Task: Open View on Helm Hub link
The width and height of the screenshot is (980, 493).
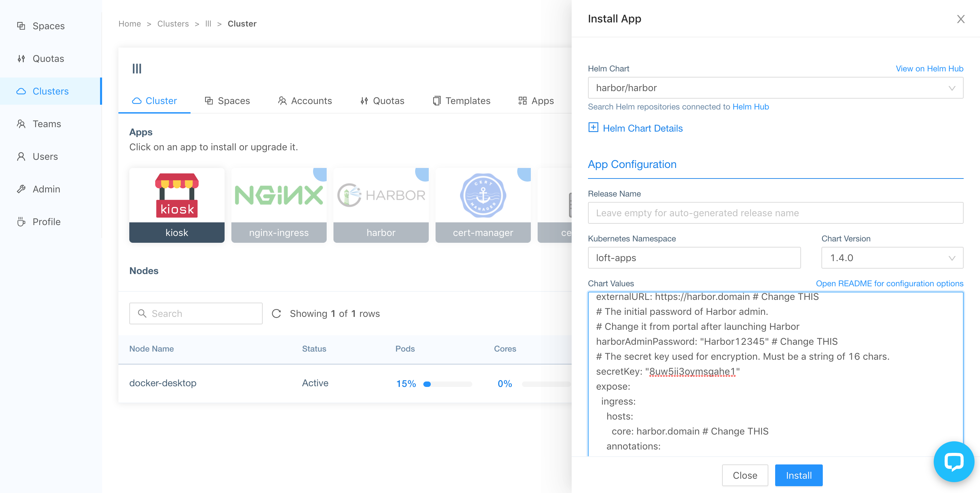Action: click(929, 68)
